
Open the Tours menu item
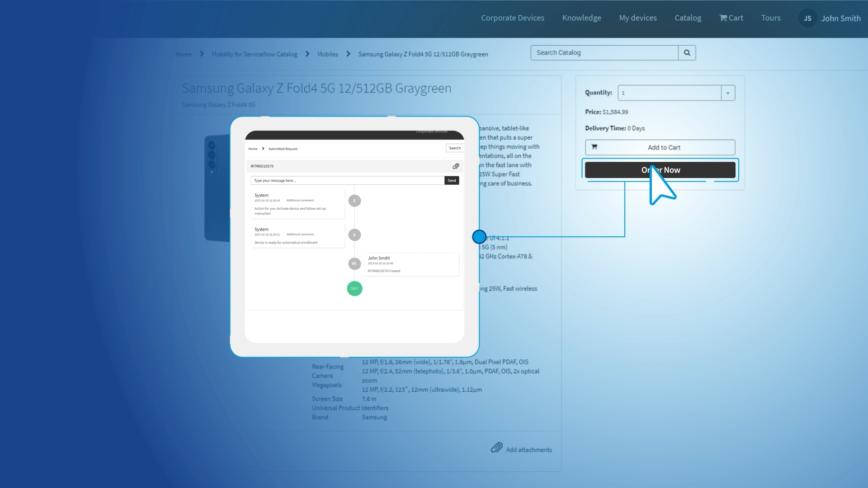(x=770, y=18)
